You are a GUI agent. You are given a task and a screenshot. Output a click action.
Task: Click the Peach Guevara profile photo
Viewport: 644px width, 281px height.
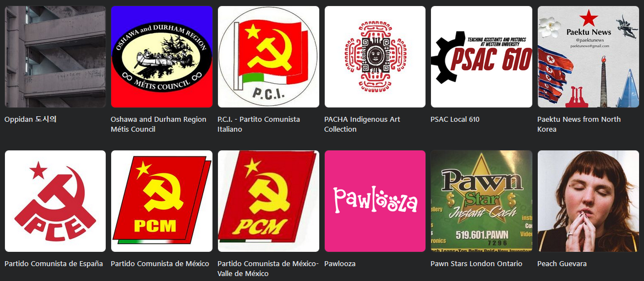point(588,201)
